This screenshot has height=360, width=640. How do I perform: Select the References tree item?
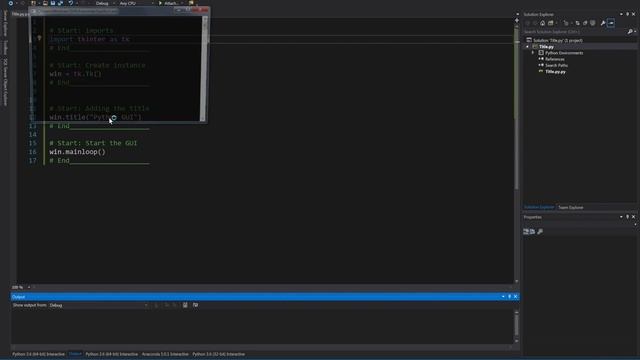coord(555,59)
